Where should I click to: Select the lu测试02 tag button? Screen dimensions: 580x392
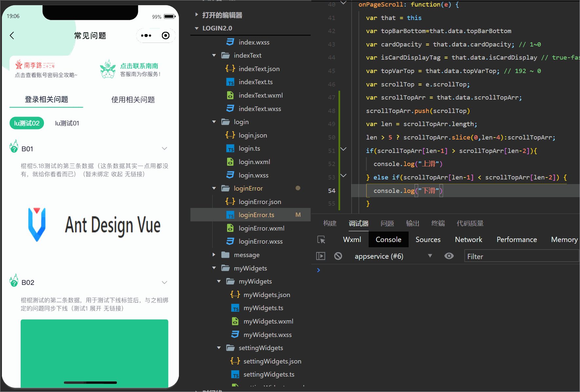click(27, 123)
